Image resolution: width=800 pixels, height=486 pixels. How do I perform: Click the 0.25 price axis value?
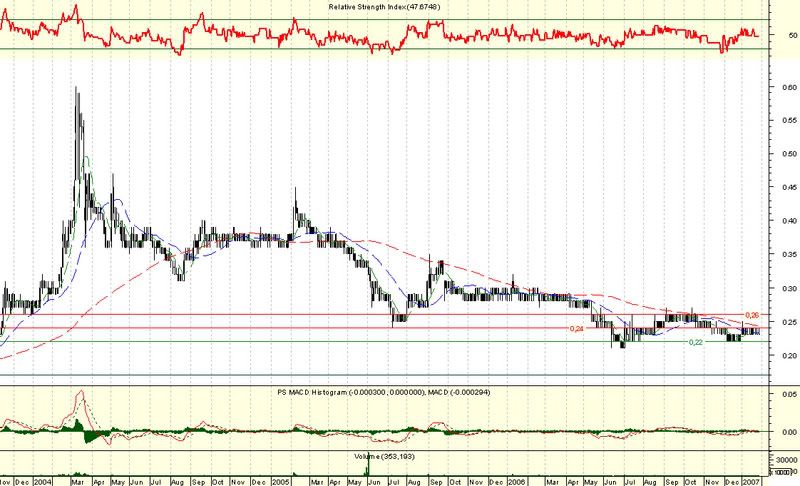[789, 322]
